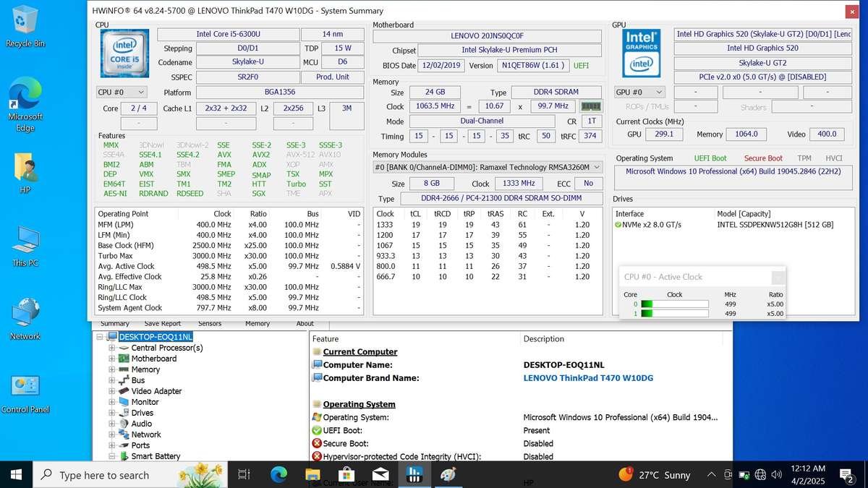Click Save Report in the toolbar
868x488 pixels.
[x=163, y=324]
